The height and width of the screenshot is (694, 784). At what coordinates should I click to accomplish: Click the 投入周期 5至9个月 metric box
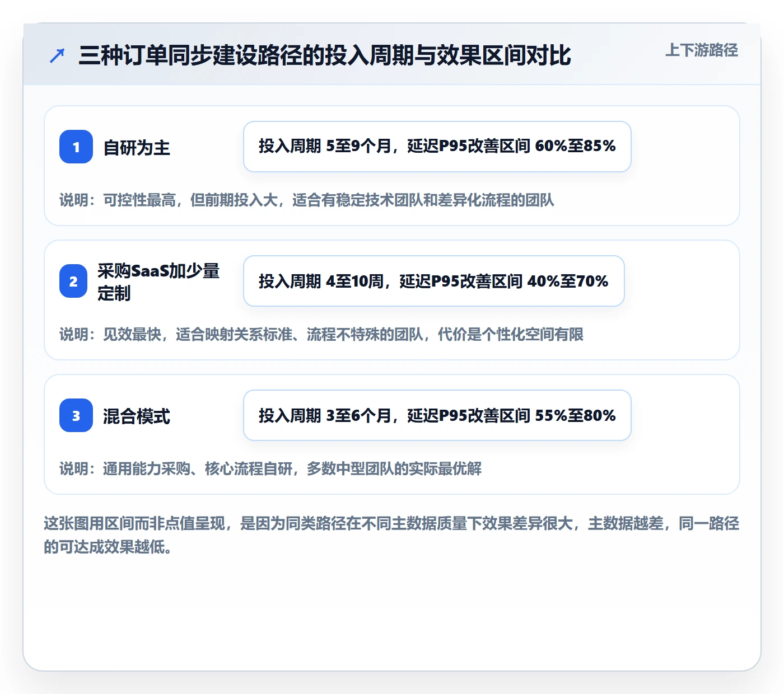pos(437,147)
